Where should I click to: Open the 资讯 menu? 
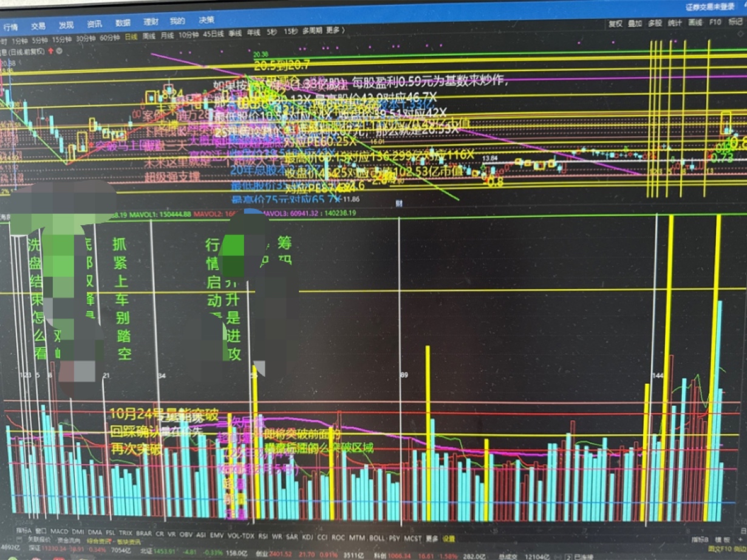94,24
